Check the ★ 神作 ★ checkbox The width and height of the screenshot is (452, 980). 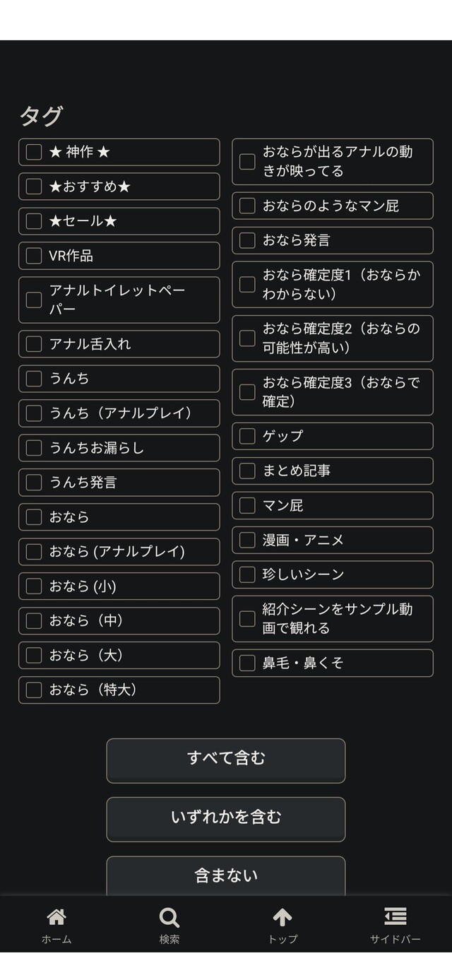34,152
